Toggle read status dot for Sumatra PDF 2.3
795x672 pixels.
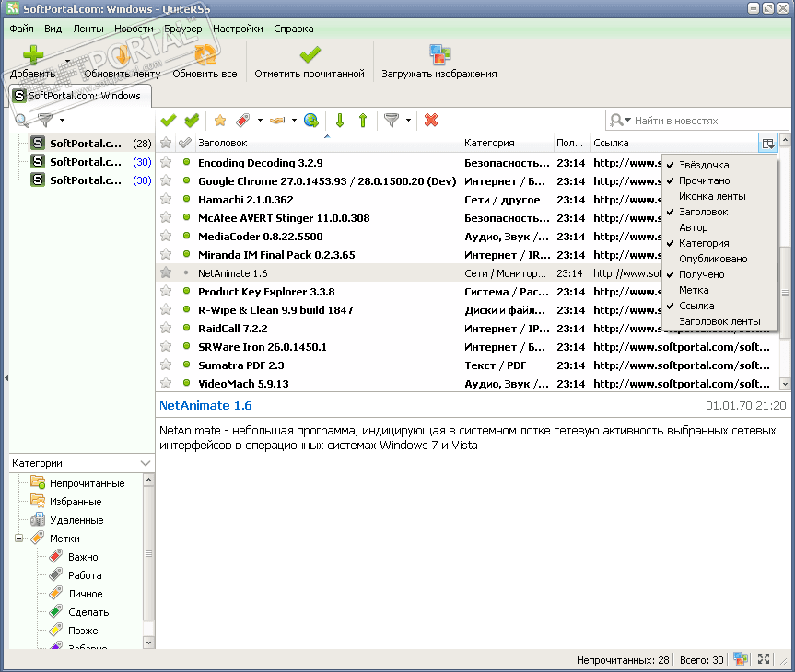tap(187, 365)
